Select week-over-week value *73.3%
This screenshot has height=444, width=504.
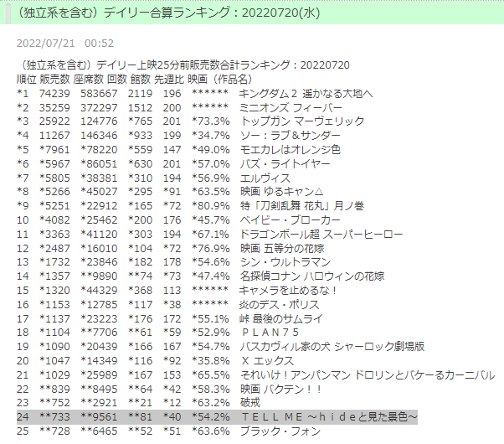[211, 121]
